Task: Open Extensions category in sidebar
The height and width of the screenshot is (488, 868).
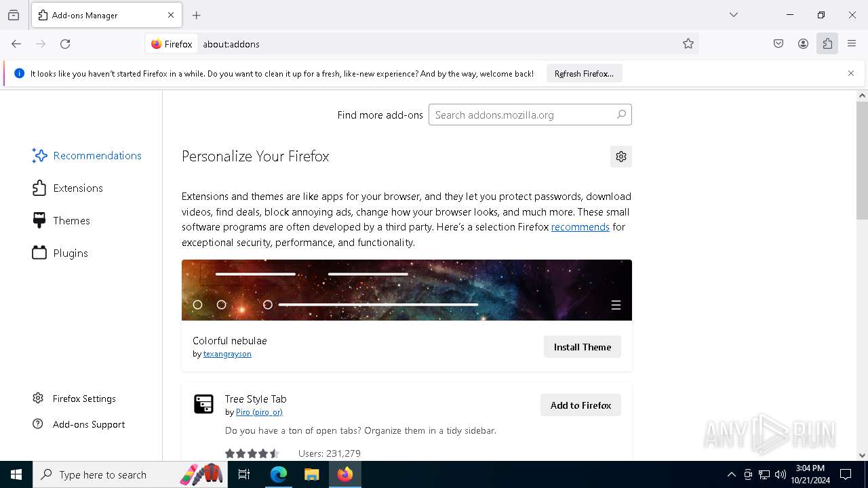Action: click(68, 188)
